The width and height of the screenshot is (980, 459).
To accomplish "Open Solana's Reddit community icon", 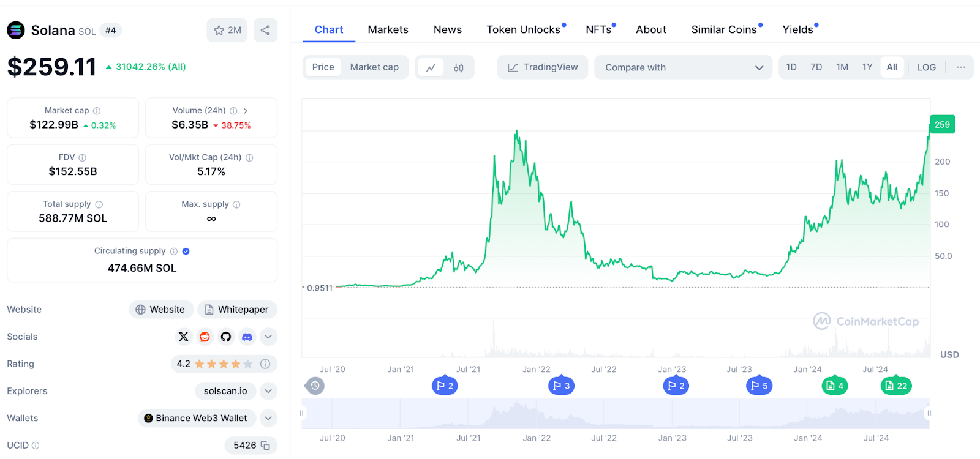I will pyautogui.click(x=205, y=337).
